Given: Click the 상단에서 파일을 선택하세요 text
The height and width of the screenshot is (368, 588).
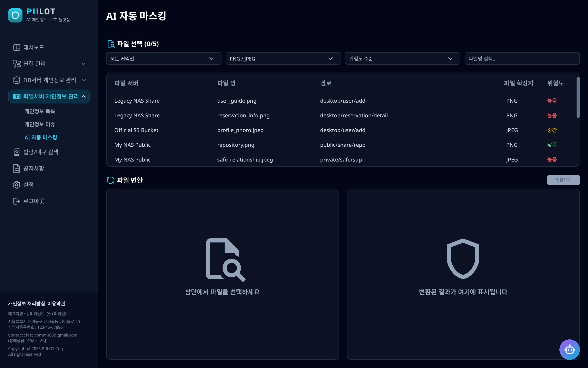Looking at the screenshot, I should pos(222,292).
